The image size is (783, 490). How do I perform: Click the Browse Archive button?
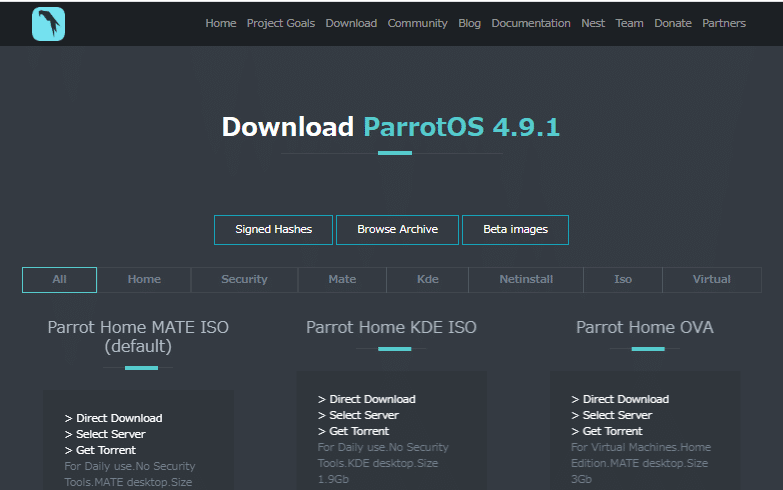[397, 230]
